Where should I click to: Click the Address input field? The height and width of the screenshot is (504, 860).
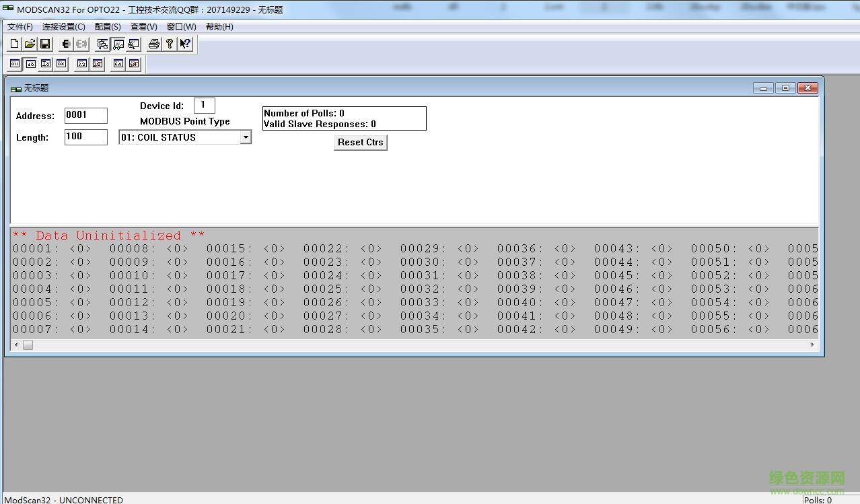(85, 116)
